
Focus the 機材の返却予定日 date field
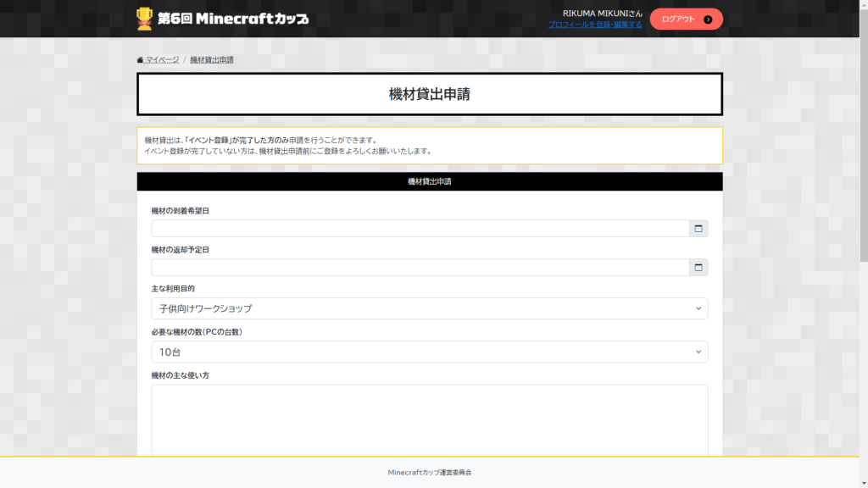click(x=420, y=268)
